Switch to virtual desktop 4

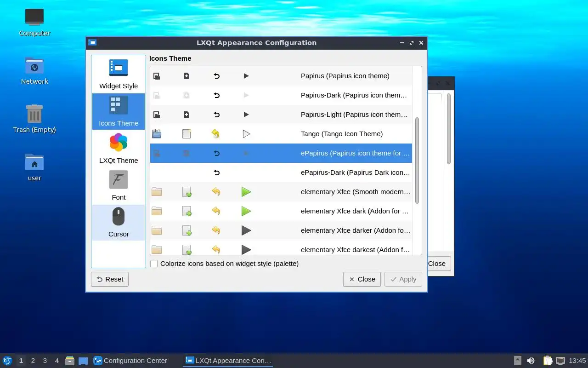pyautogui.click(x=57, y=361)
